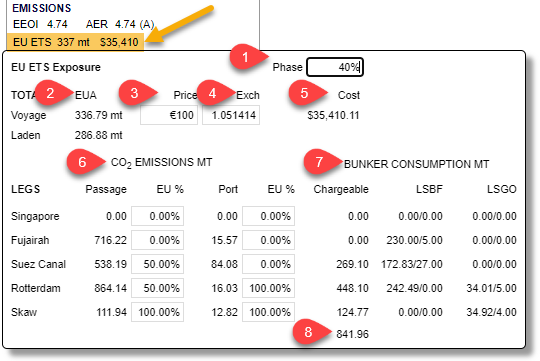Viewport: 540px width, 361px height.
Task: Click the $35,410.11 voyage cost value
Action: (x=333, y=115)
